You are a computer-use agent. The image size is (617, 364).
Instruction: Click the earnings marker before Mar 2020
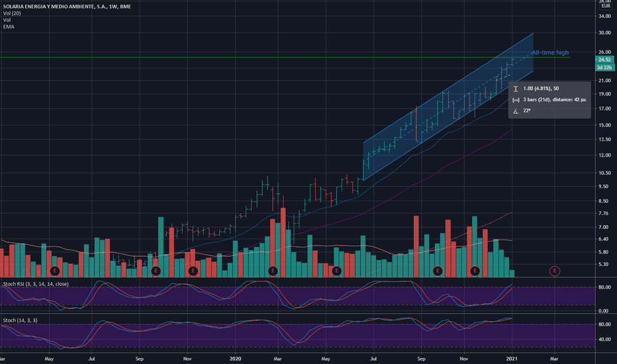(x=273, y=271)
